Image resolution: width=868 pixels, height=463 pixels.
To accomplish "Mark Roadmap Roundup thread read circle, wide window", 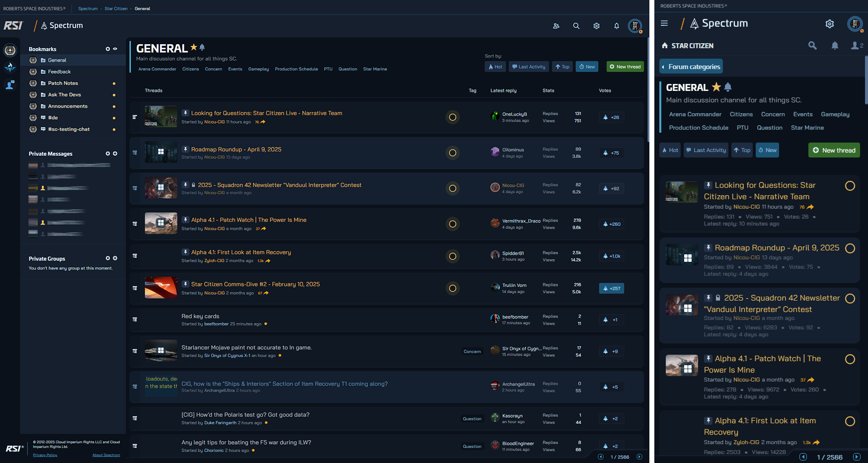I will tap(453, 153).
